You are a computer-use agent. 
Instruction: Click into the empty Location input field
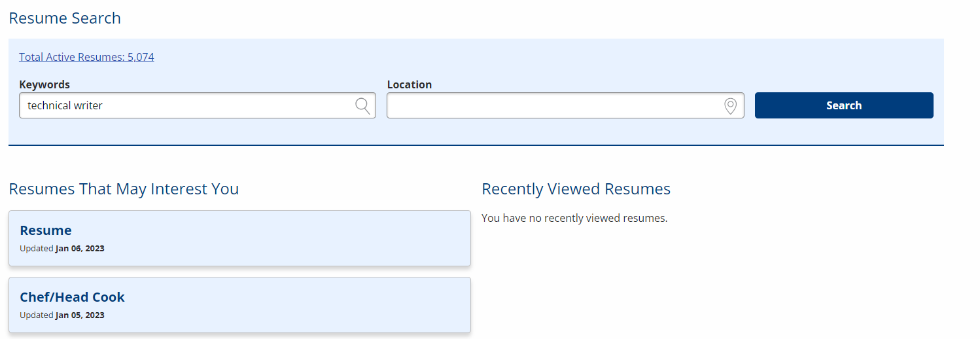coord(565,105)
